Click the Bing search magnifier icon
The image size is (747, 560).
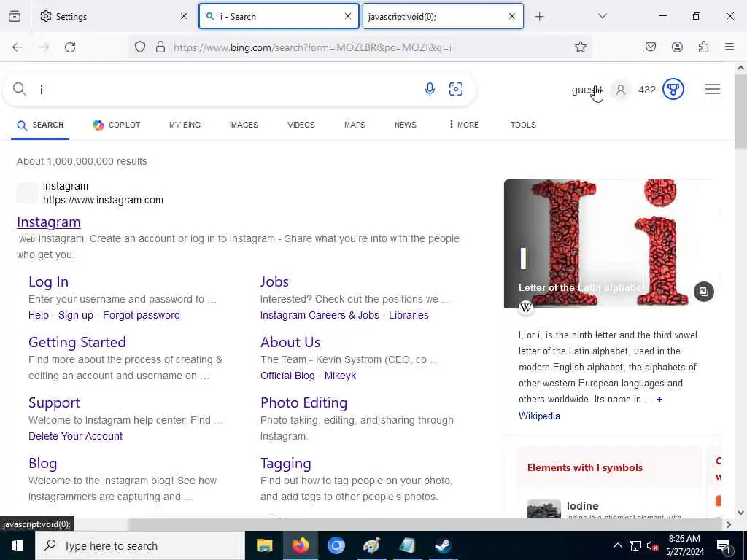point(20,89)
